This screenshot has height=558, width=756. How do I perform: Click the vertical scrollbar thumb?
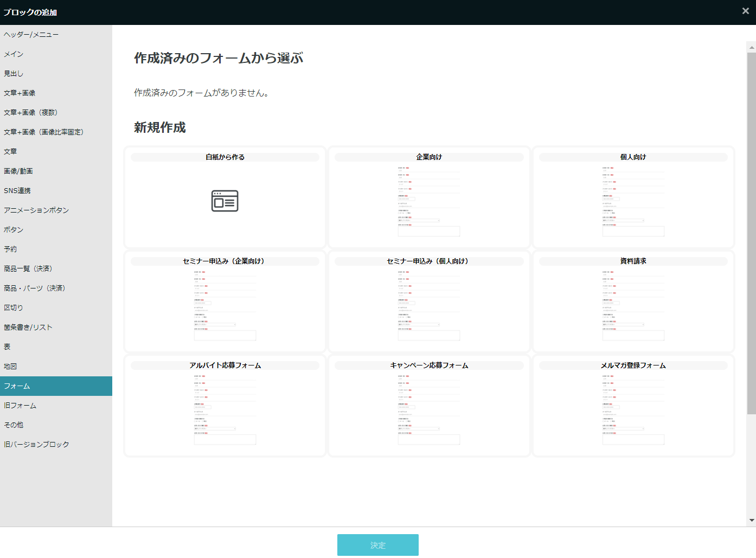pyautogui.click(x=752, y=233)
